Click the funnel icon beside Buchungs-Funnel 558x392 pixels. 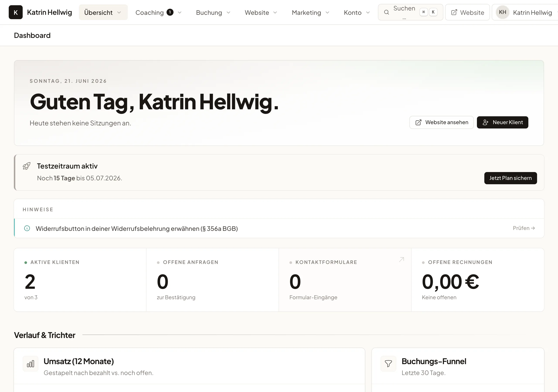[388, 364]
